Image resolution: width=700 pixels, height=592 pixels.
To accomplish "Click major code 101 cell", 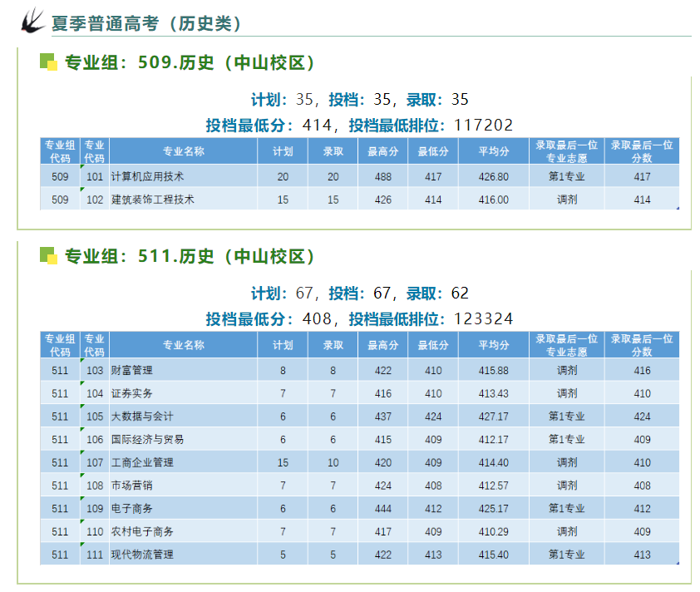I will 95,177.
